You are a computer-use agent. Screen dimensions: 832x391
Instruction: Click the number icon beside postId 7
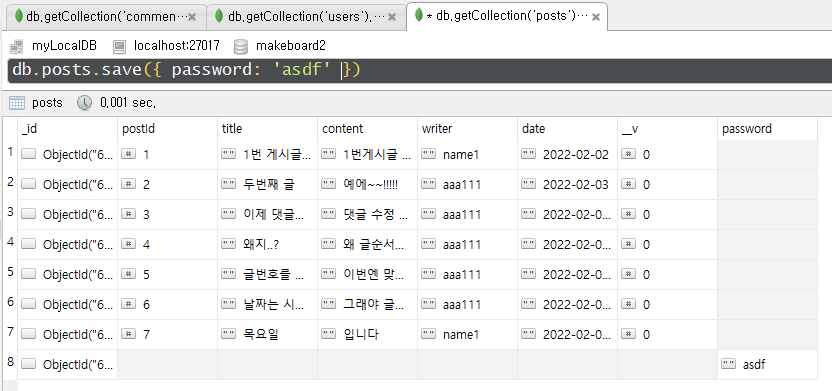pos(129,334)
